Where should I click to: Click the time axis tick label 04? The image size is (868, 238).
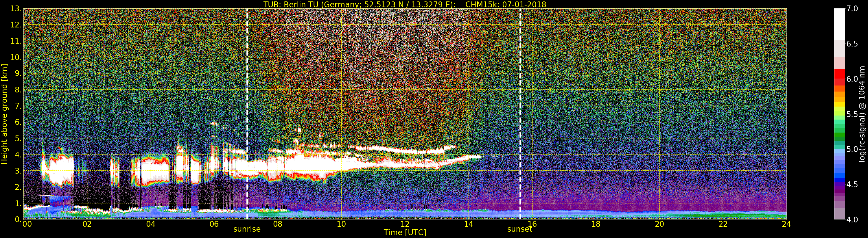[x=151, y=224]
